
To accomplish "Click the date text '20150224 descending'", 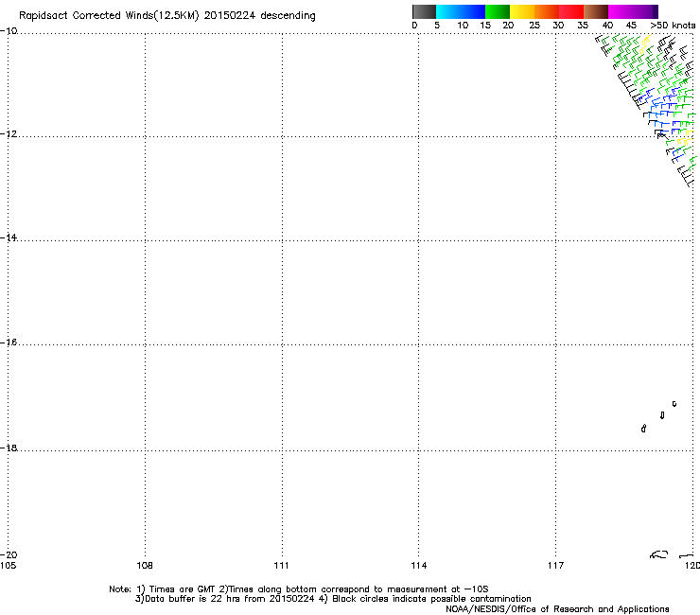I will (260, 16).
